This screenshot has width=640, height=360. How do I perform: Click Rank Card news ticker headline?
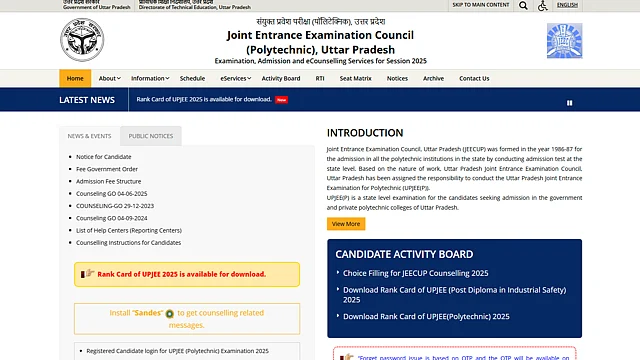click(x=204, y=99)
